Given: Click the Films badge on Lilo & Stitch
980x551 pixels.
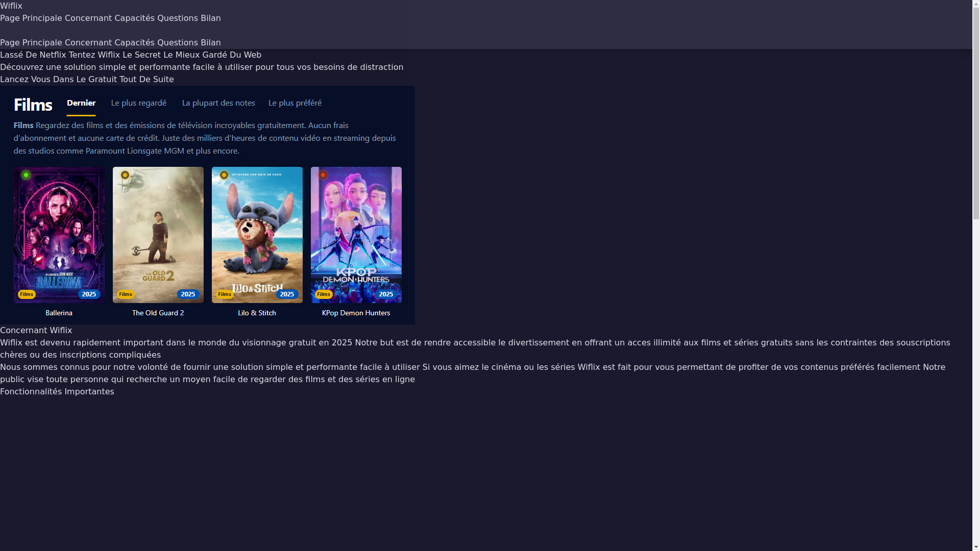Looking at the screenshot, I should [225, 294].
